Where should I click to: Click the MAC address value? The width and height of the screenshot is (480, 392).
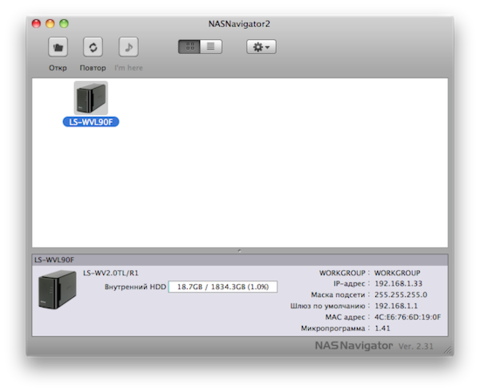click(407, 317)
